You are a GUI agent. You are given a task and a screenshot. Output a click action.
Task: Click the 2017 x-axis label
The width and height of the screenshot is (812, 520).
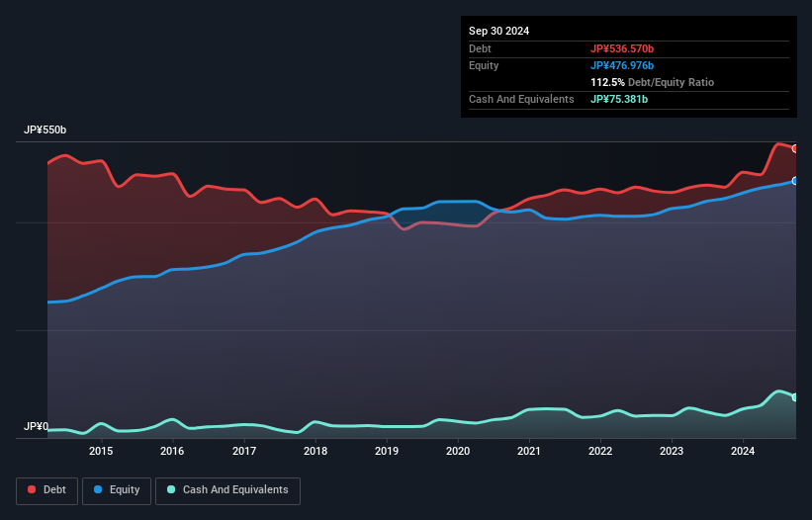pos(244,451)
